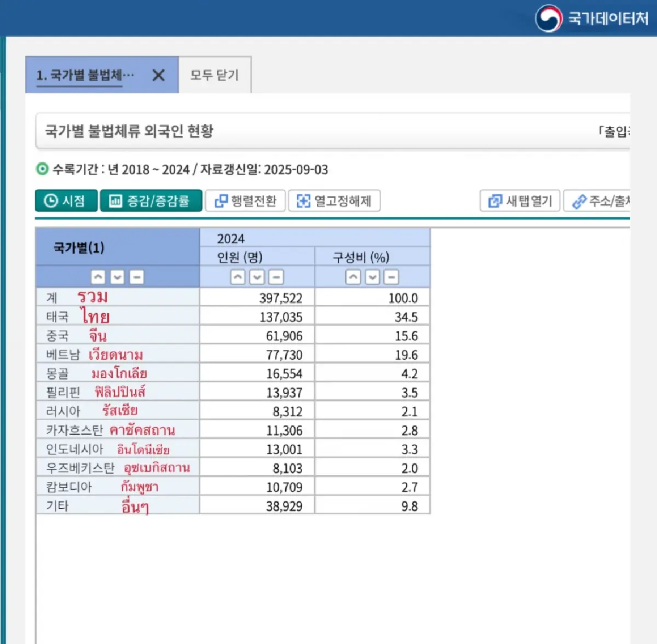Close the 국가별 불법체 tab with X
This screenshot has height=644, width=657.
158,75
